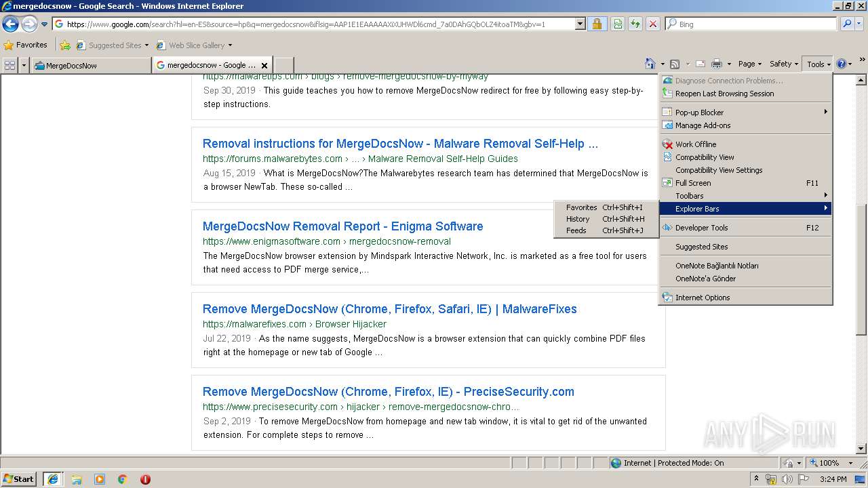
Task: Click the Print toolbar icon
Action: (x=717, y=64)
